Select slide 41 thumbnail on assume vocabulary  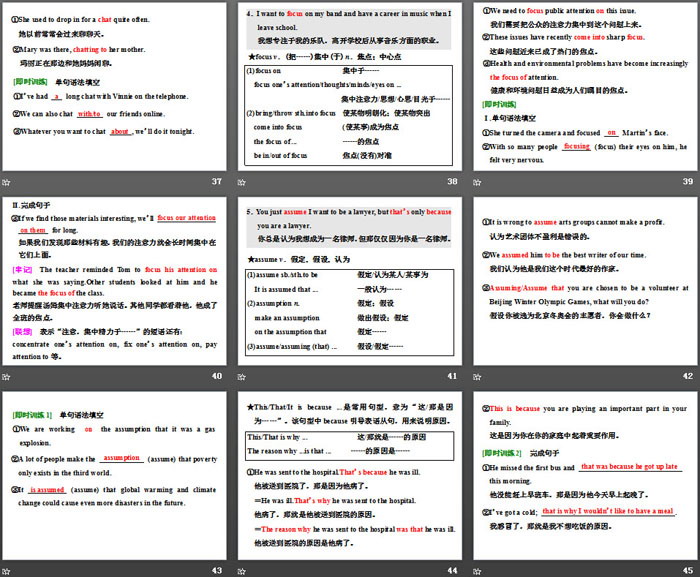(350, 281)
